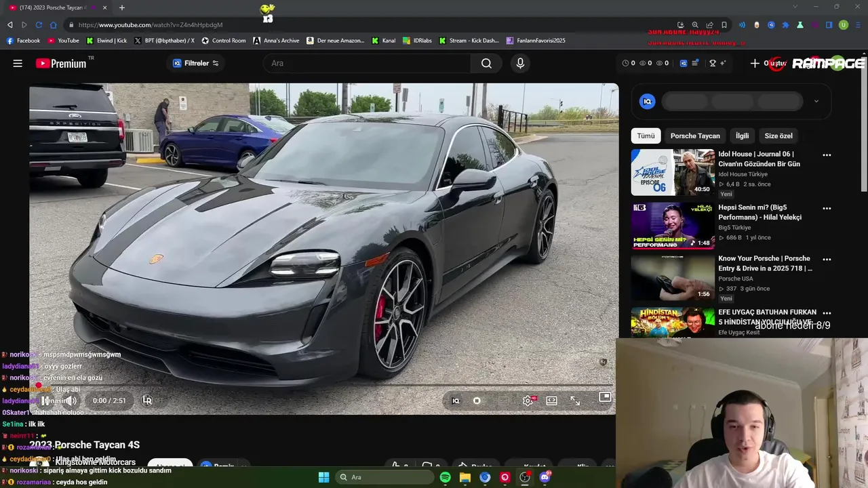
Task: Close the 2023 Porsche Taycan tab
Action: [105, 7]
